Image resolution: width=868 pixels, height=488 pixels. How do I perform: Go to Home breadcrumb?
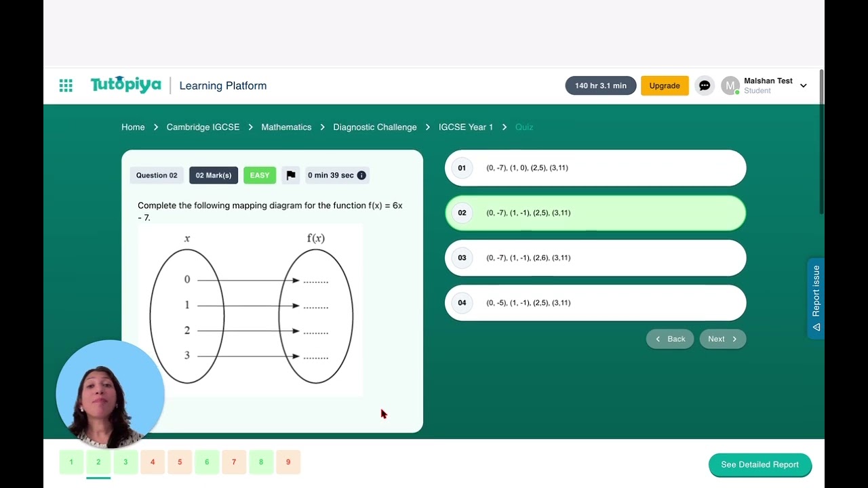pos(133,127)
